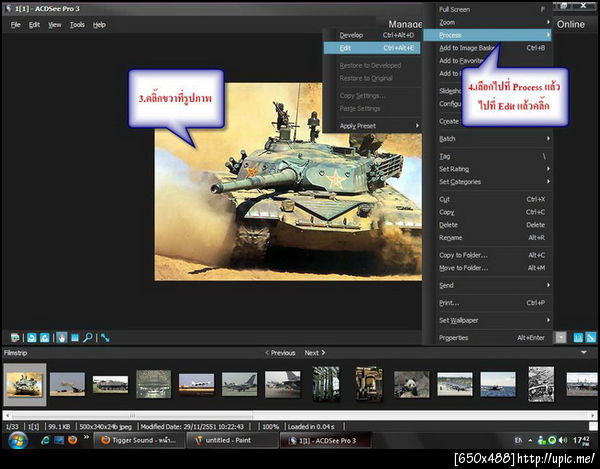Open the File menu
600x469 pixels.
click(x=16, y=25)
